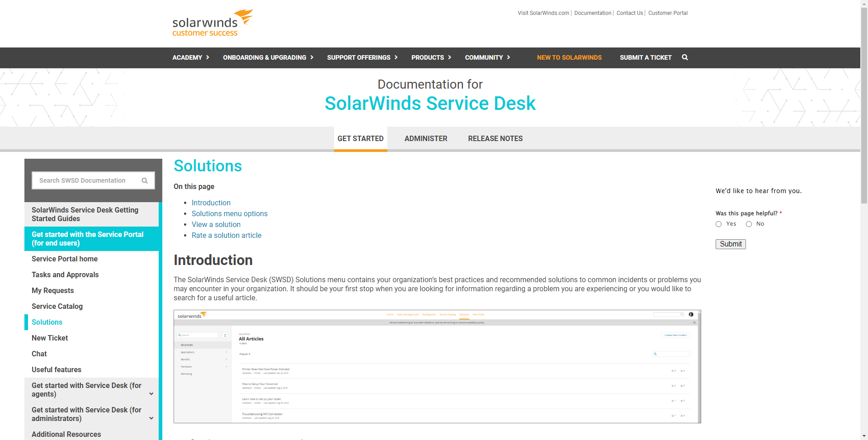Switch to the Get Started tab
Viewport: 868px width, 440px height.
coord(360,139)
